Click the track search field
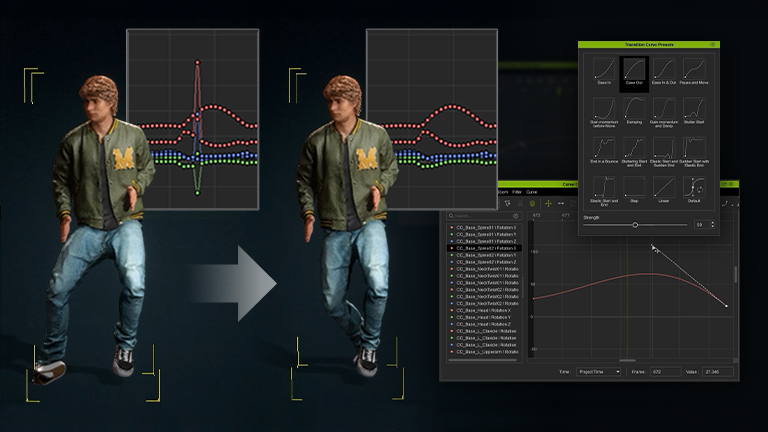 482,215
